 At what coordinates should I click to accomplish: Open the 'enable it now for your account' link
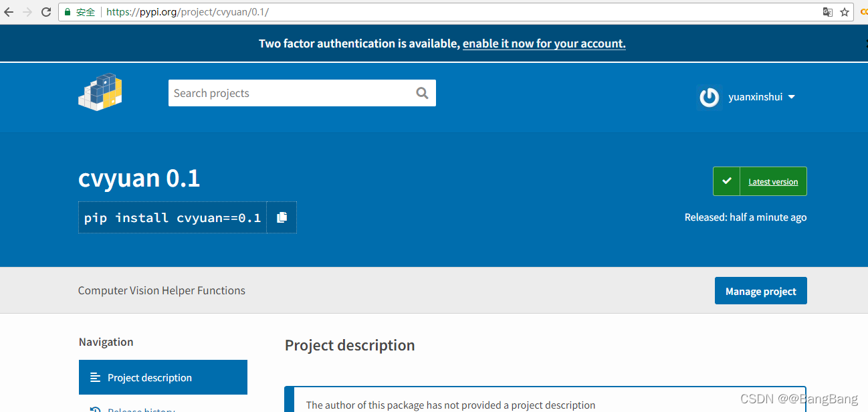544,43
